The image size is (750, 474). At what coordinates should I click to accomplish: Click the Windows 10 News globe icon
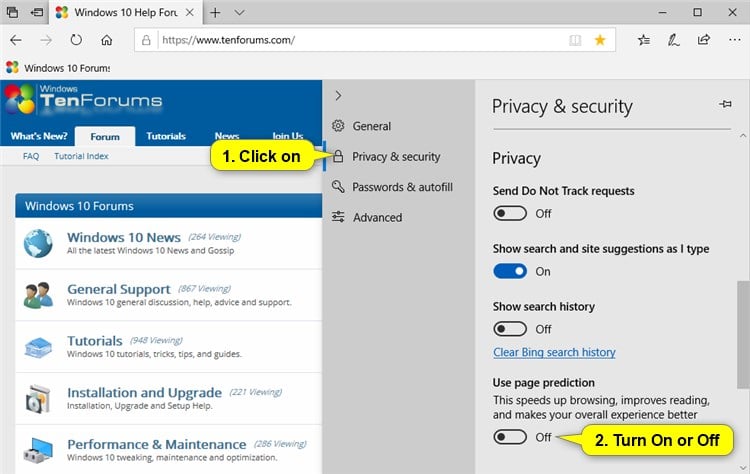click(38, 243)
